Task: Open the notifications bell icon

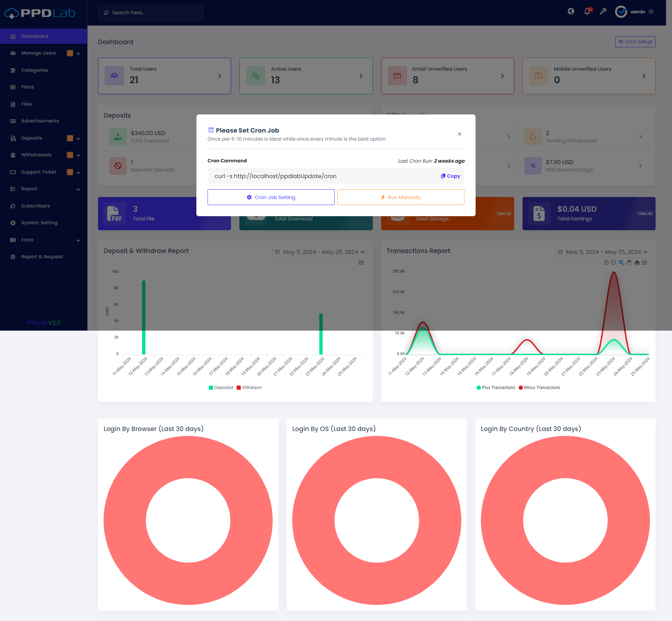Action: tap(587, 12)
